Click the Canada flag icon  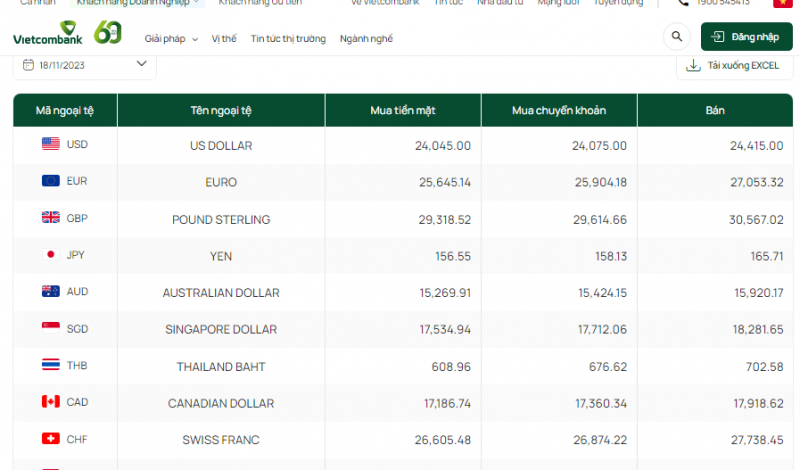pyautogui.click(x=51, y=402)
